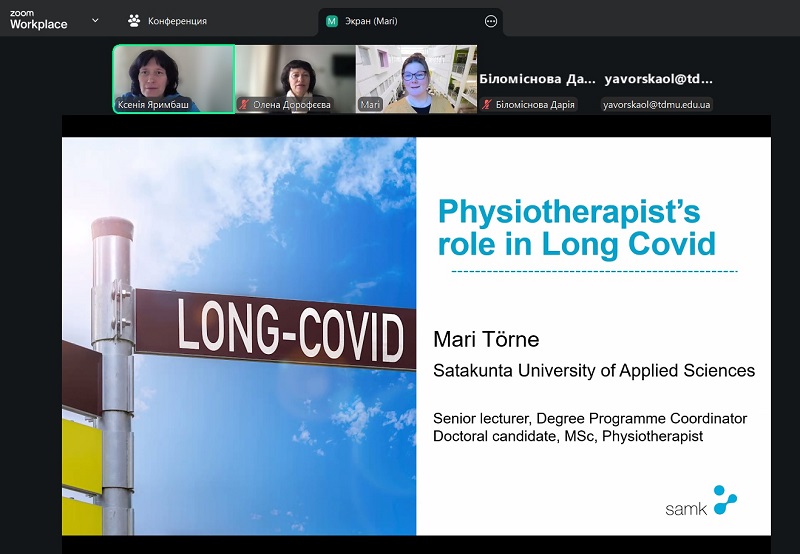Click the yavorskaol@tdmu.edu.ua name label
Screen dimensions: 800x554
pyautogui.click(x=657, y=104)
